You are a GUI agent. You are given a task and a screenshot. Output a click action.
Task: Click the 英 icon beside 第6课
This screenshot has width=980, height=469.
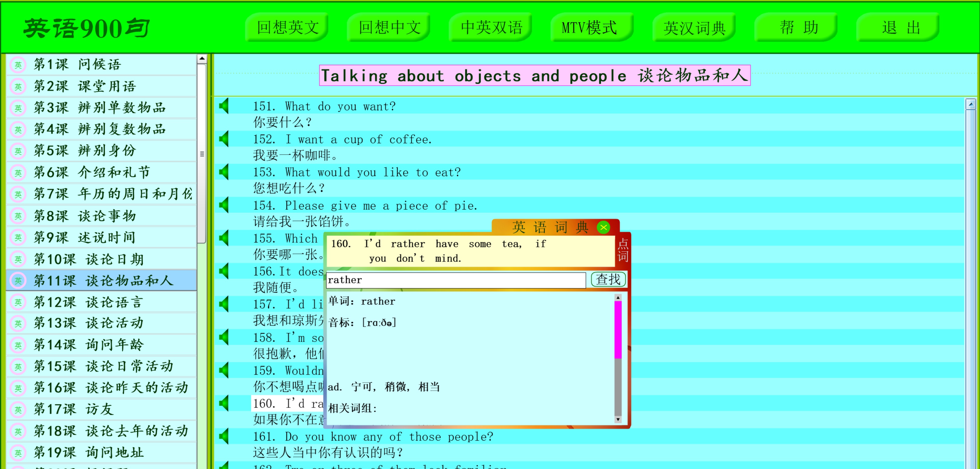pos(18,172)
